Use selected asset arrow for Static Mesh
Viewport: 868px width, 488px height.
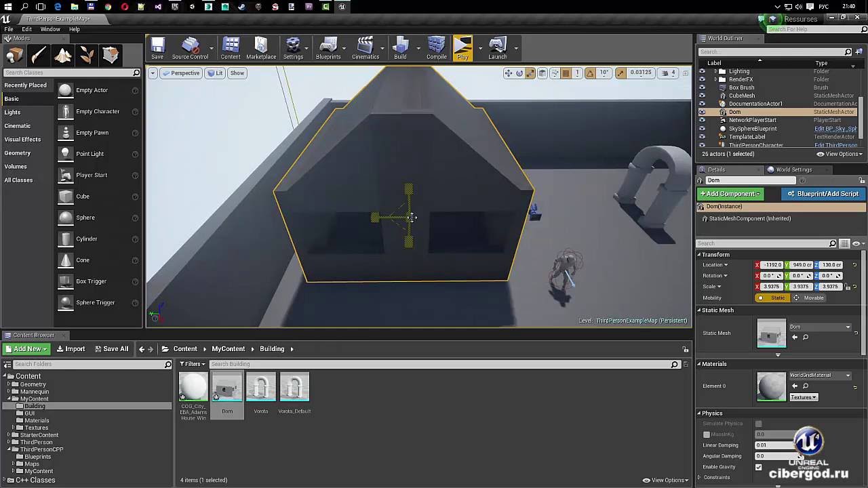pyautogui.click(x=795, y=337)
